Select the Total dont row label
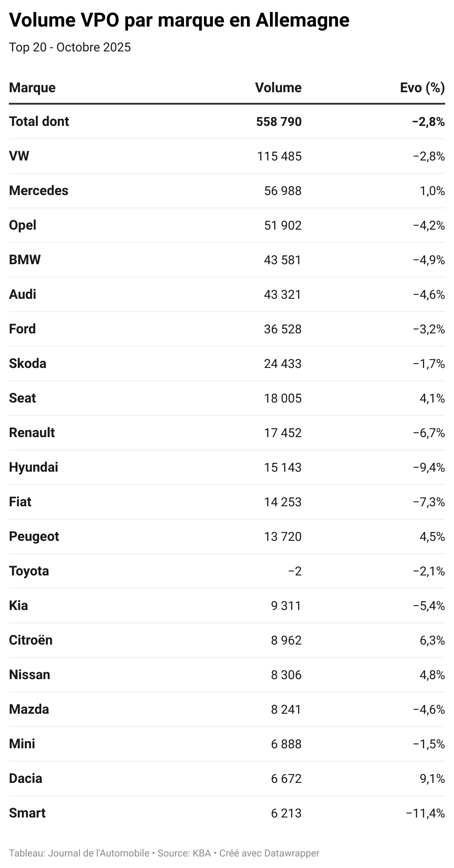Image resolution: width=454 pixels, height=868 pixels. coord(39,121)
